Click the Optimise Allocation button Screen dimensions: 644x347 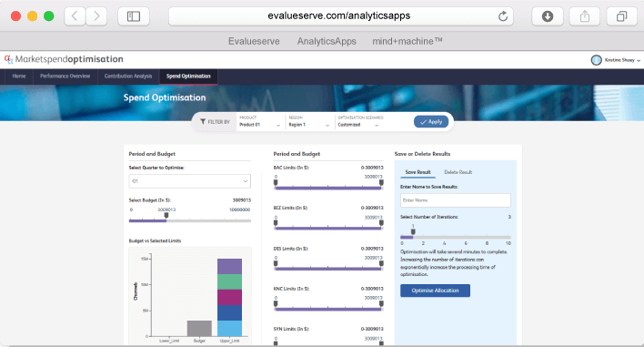coord(435,291)
